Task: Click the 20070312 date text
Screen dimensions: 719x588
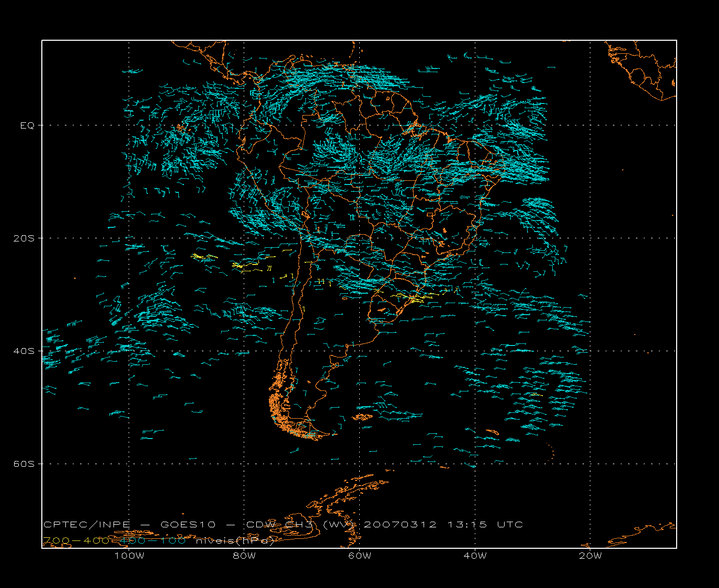Action: [400, 525]
